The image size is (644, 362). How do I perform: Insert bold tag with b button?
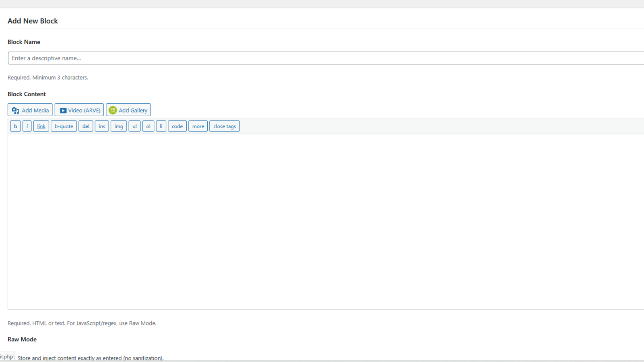(x=15, y=126)
